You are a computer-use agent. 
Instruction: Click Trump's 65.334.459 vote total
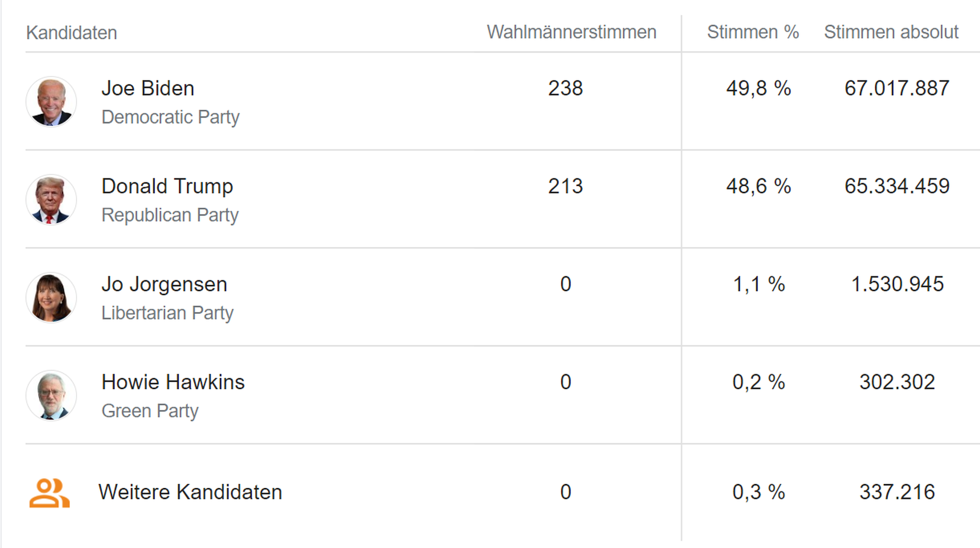pos(897,186)
